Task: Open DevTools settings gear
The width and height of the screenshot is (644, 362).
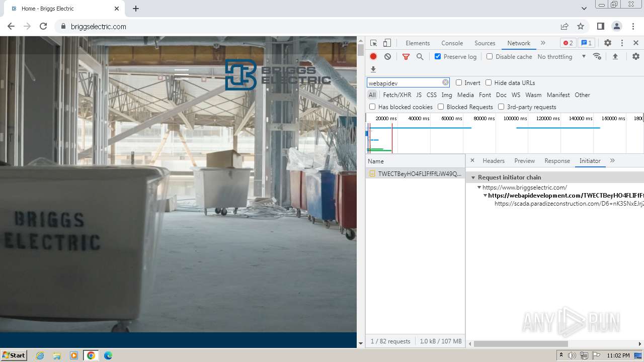Action: point(608,43)
